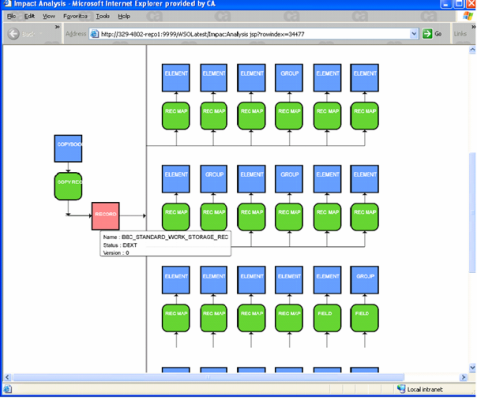Click the FIELD node beneath the third-row GROUP node

[364, 318]
